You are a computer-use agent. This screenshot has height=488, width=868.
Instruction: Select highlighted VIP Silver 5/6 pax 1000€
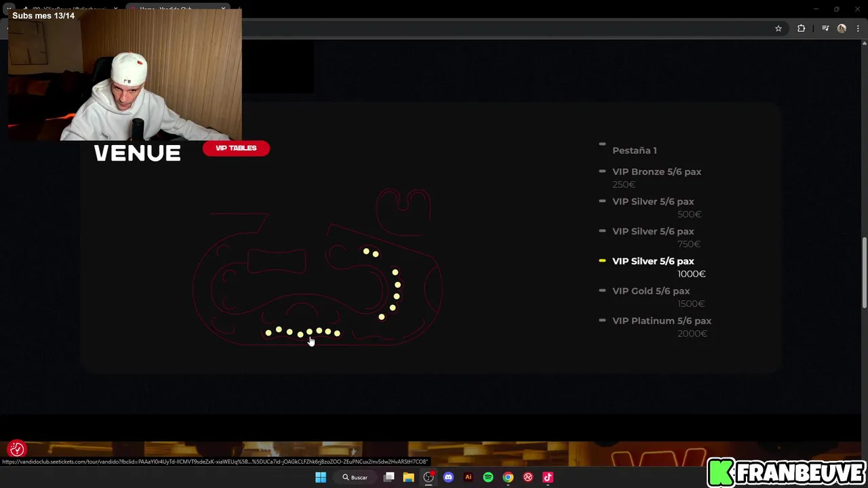tap(652, 267)
